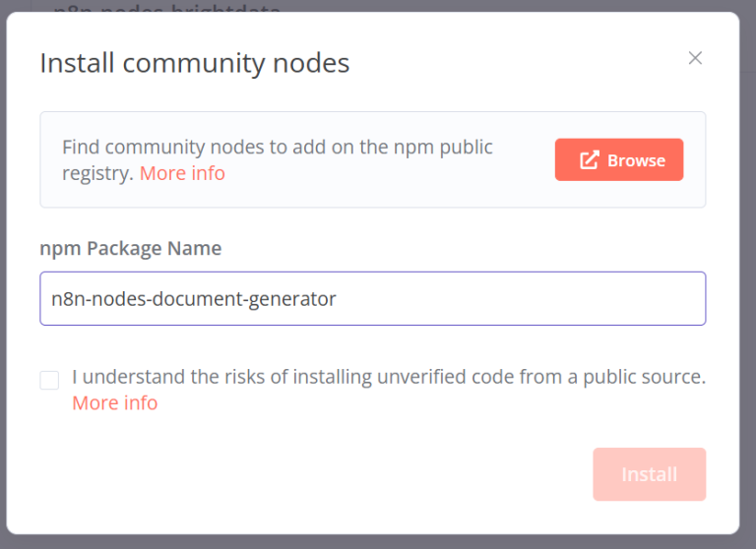Image resolution: width=756 pixels, height=549 pixels.
Task: Click the external-link icon on Browse
Action: click(x=589, y=160)
